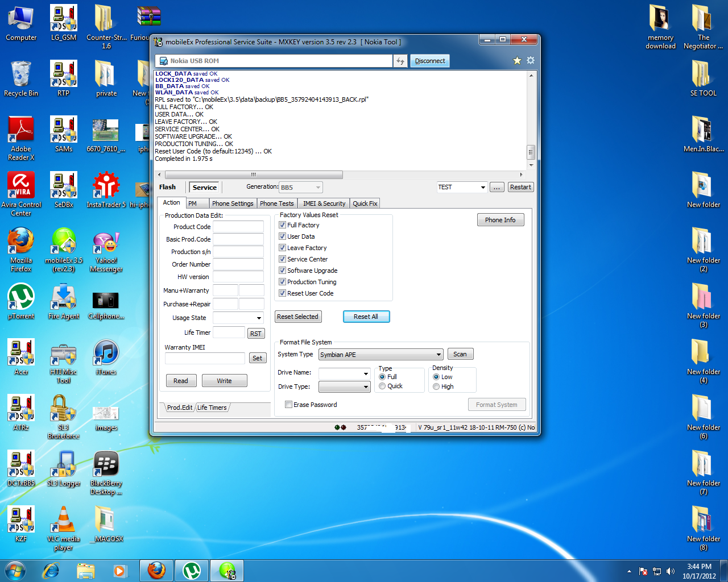This screenshot has width=728, height=582.
Task: Open Avira Control Center shortcut
Action: (x=21, y=194)
